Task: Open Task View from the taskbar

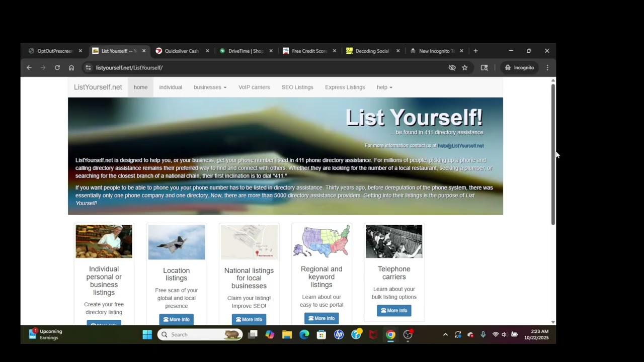Action: tap(253, 334)
